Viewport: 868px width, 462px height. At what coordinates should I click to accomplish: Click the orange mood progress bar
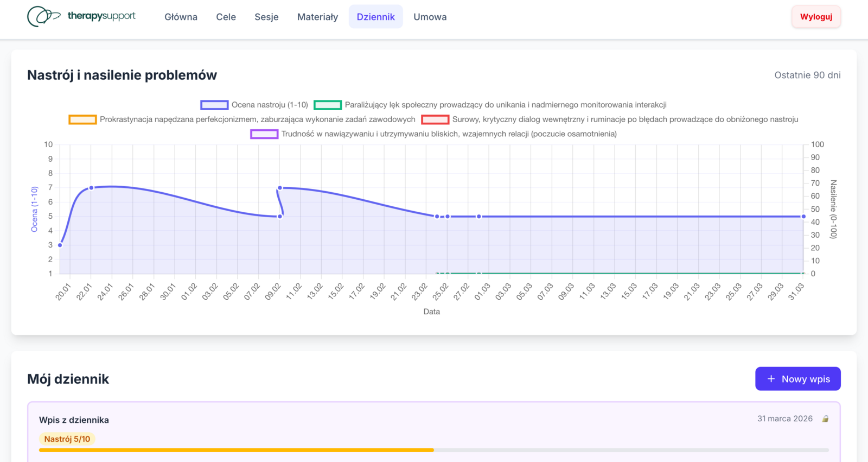click(x=236, y=450)
